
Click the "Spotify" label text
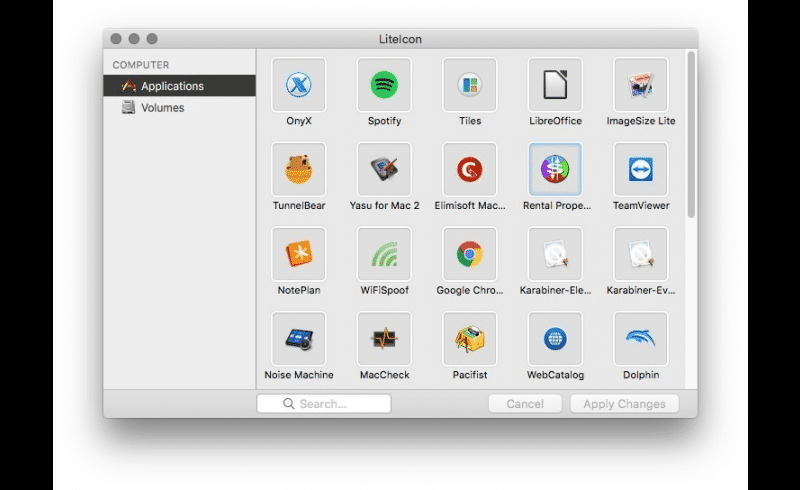click(384, 121)
